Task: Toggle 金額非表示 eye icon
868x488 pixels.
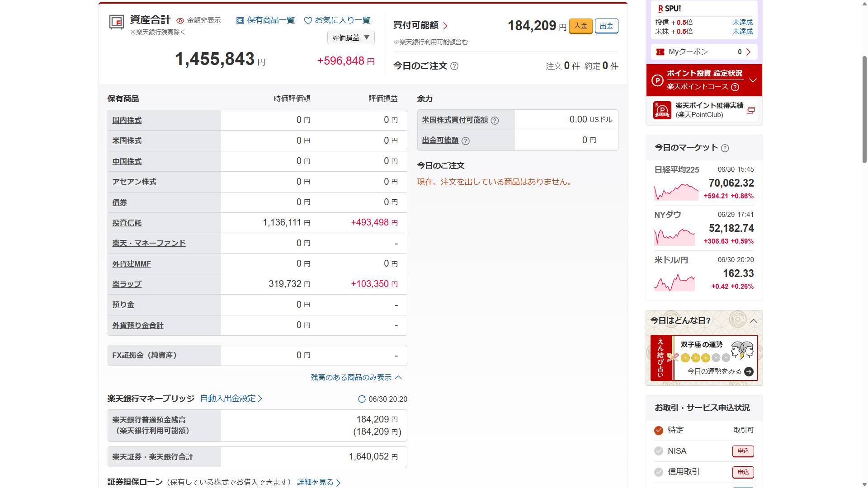Action: click(180, 21)
